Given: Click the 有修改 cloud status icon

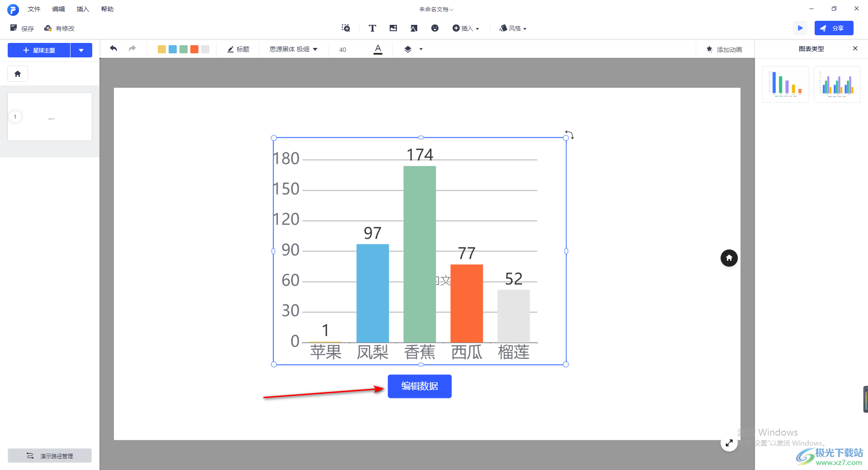Looking at the screenshot, I should pyautogui.click(x=48, y=28).
